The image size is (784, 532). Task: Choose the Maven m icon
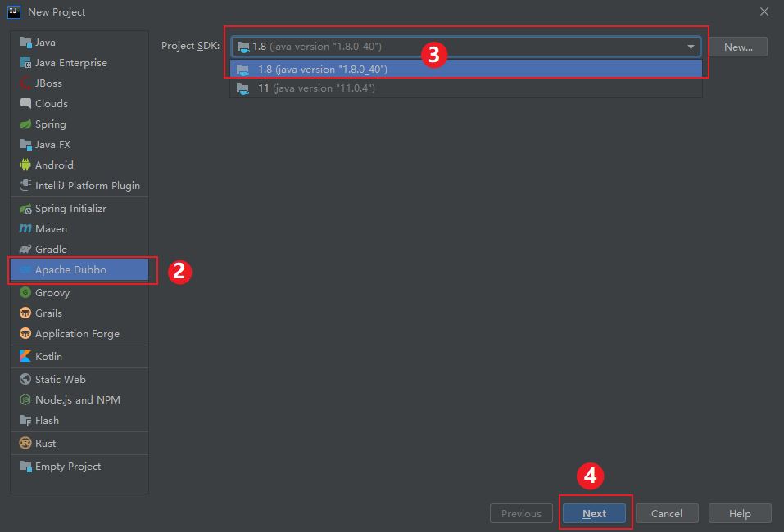click(25, 229)
